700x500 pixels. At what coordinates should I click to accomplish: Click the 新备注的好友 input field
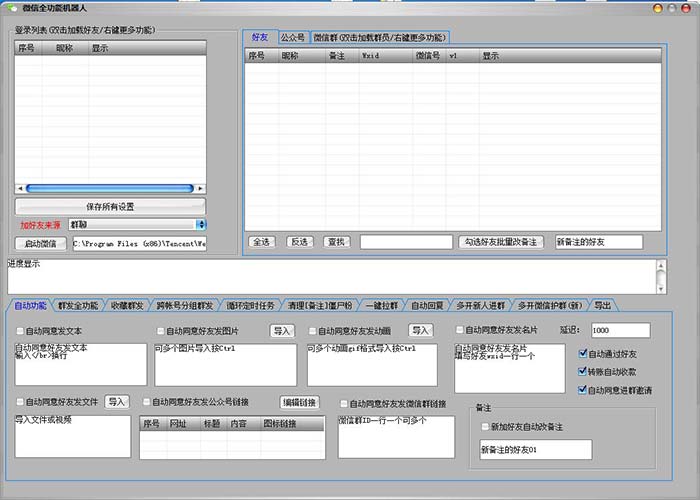click(599, 242)
